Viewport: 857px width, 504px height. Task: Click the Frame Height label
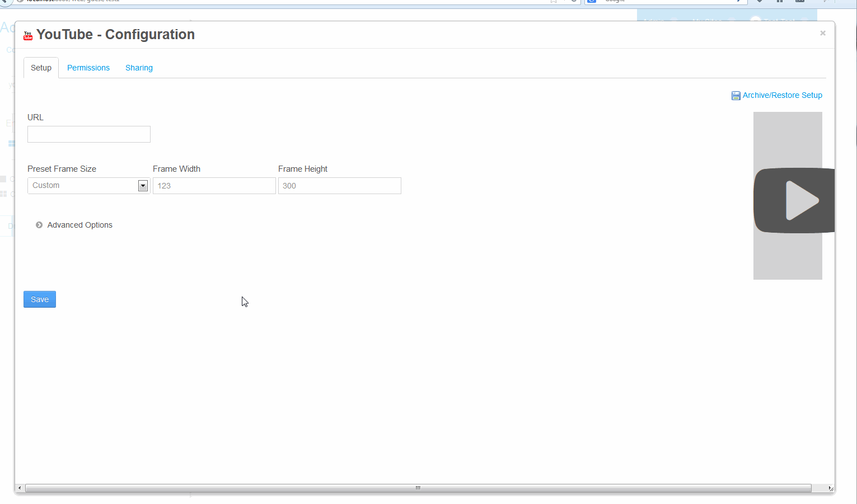[x=303, y=169]
